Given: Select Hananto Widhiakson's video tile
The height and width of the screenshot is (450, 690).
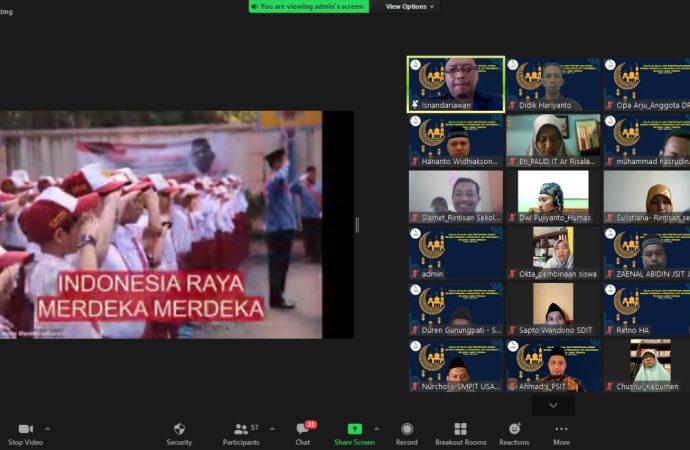Looking at the screenshot, I should tap(456, 140).
